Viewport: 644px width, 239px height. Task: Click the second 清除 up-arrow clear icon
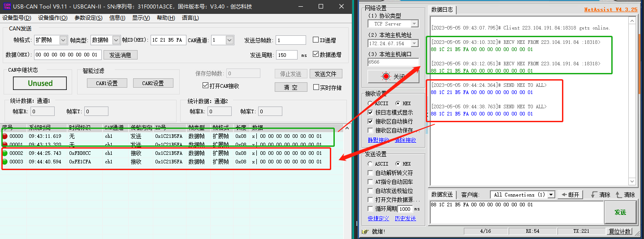[619, 195]
